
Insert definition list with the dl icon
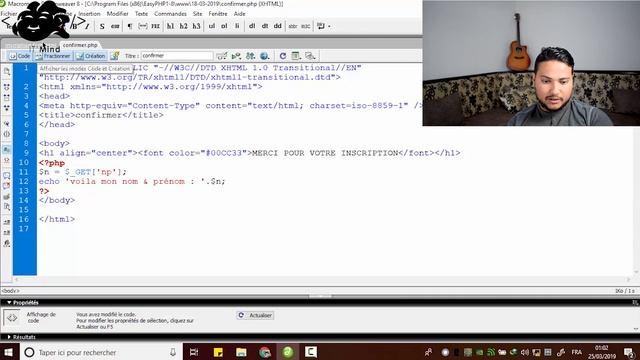tap(252, 26)
